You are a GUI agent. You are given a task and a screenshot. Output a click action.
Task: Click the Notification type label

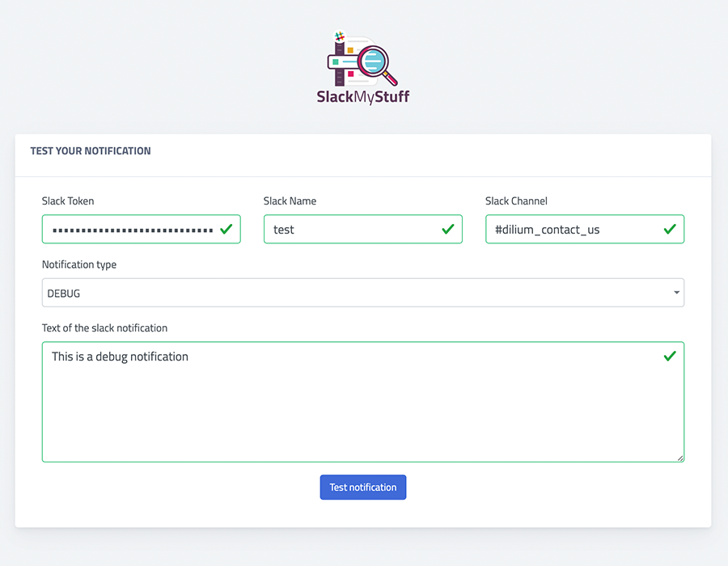pos(79,264)
